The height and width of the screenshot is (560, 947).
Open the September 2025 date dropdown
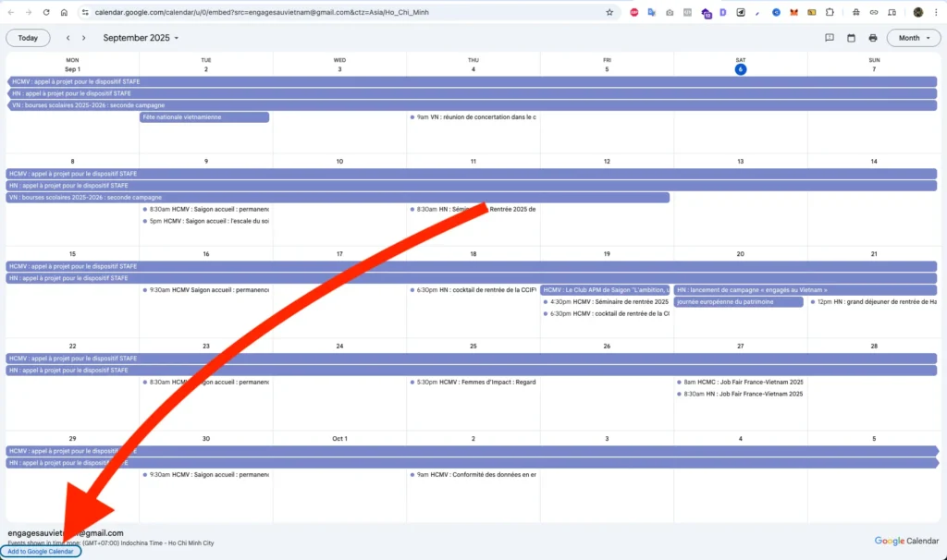tap(140, 38)
